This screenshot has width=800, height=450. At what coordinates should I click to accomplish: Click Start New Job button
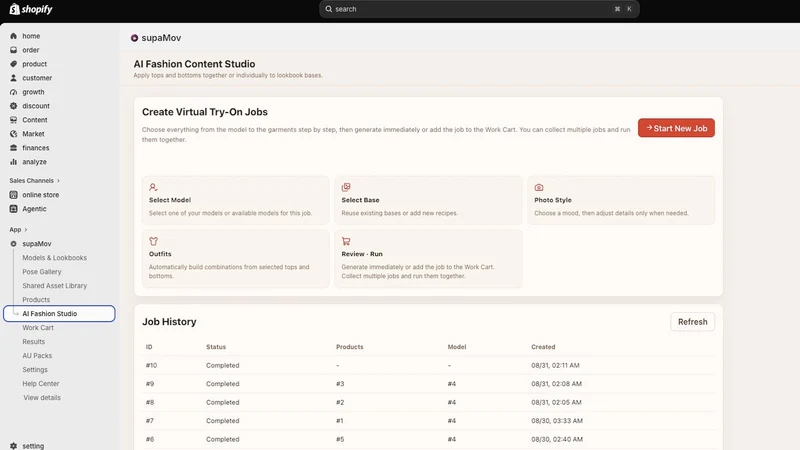[x=676, y=128]
